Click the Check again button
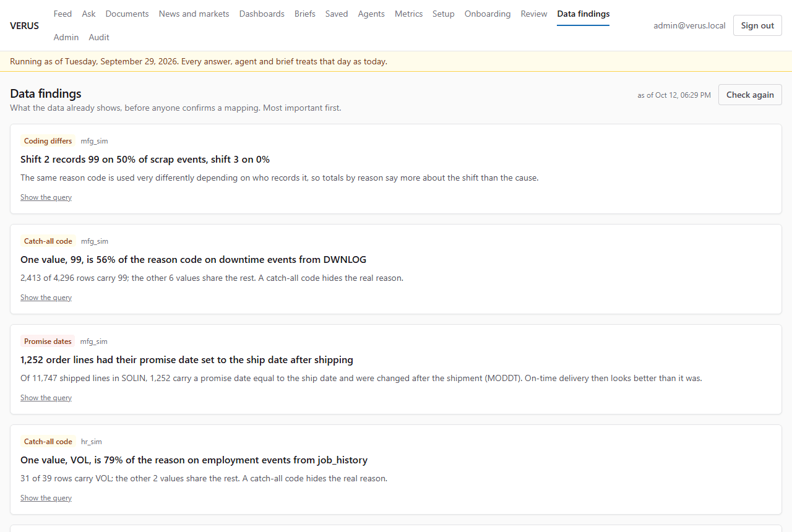 [750, 95]
